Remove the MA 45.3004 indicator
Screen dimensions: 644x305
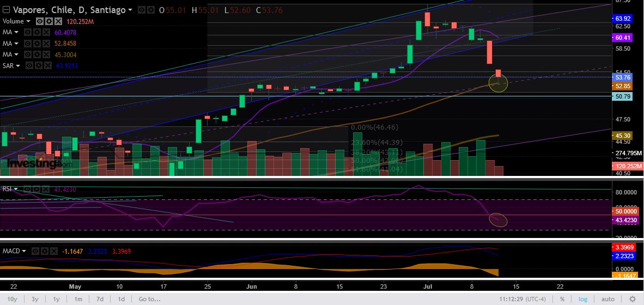point(46,54)
